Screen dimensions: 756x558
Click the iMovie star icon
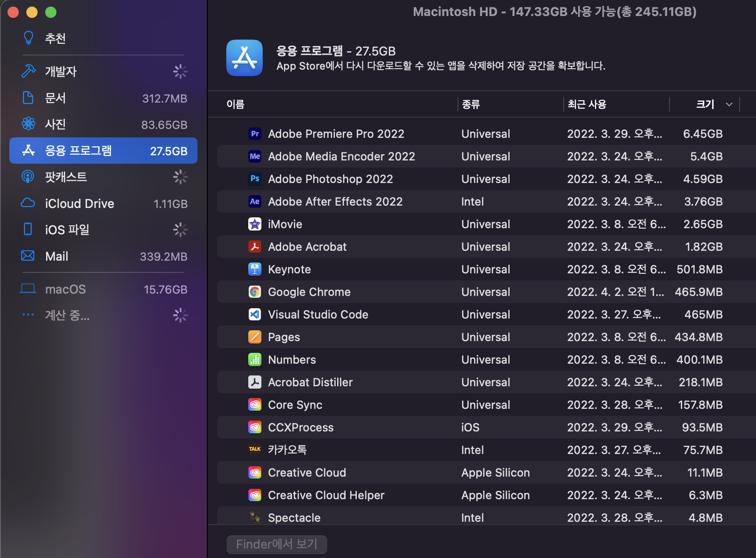[x=255, y=224]
